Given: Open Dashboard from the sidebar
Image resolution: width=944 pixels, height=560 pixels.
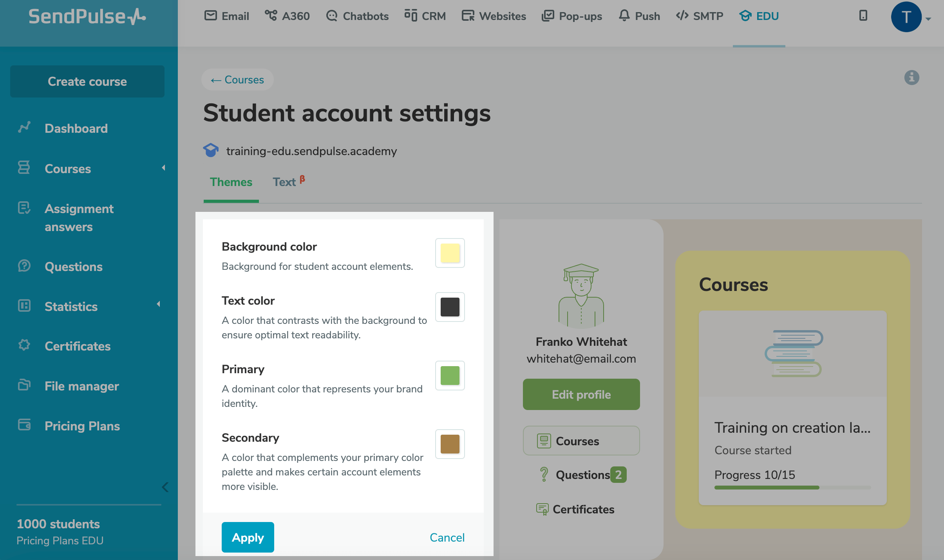Looking at the screenshot, I should point(76,128).
